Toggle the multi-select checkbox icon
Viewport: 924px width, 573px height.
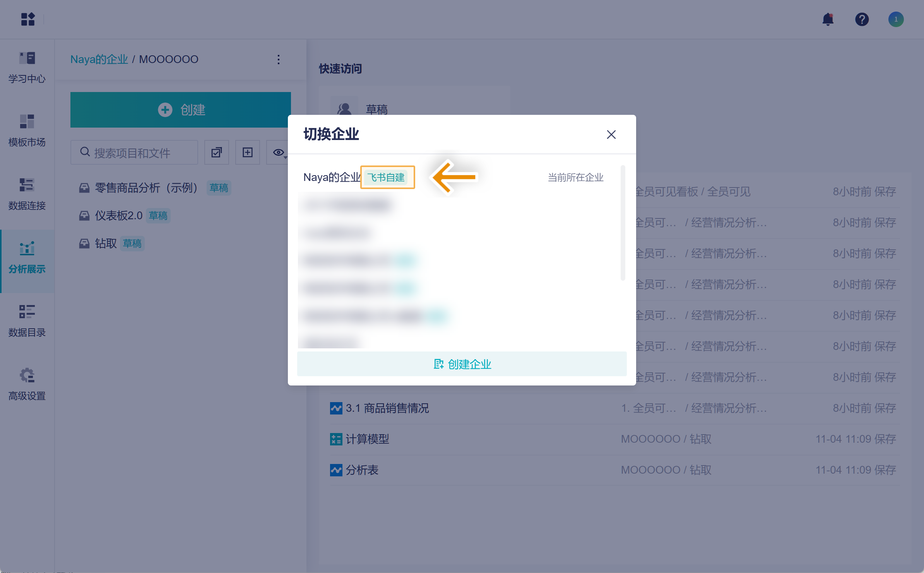pyautogui.click(x=217, y=152)
